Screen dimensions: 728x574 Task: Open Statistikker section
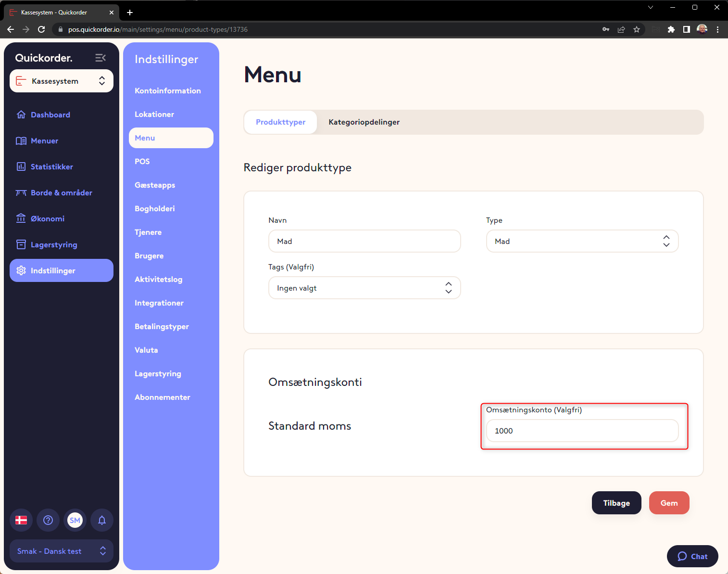pos(62,166)
